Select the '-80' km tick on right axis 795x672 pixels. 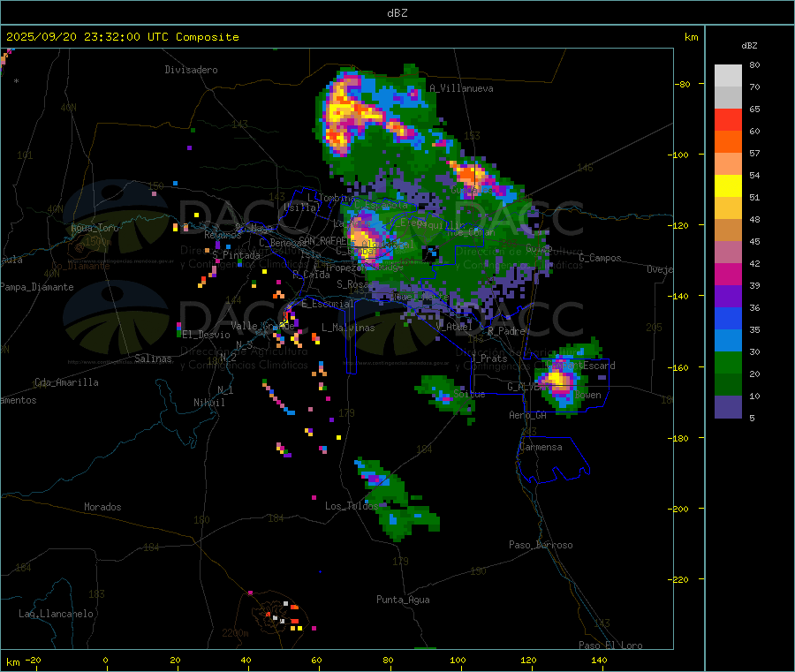point(682,84)
